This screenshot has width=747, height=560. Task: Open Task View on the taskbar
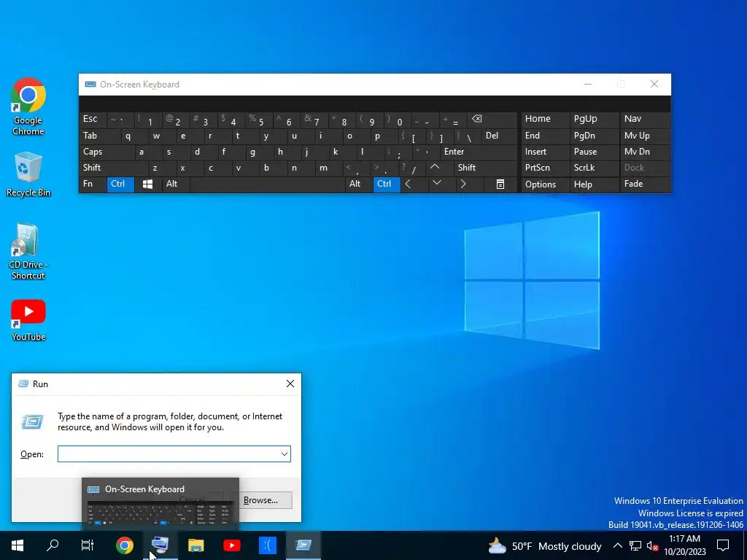(88, 545)
